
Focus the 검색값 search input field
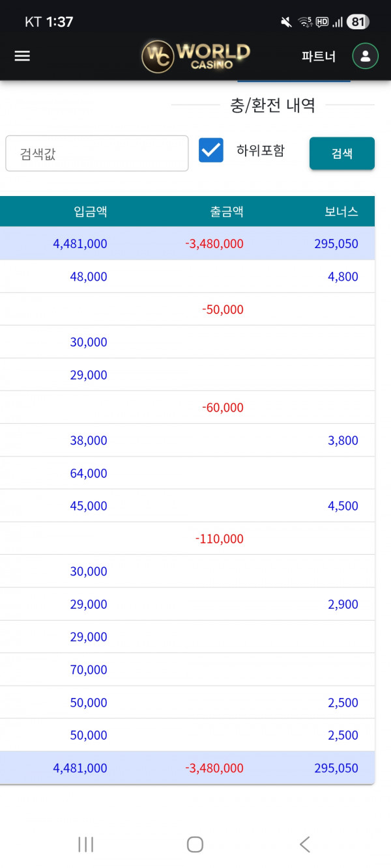[97, 154]
